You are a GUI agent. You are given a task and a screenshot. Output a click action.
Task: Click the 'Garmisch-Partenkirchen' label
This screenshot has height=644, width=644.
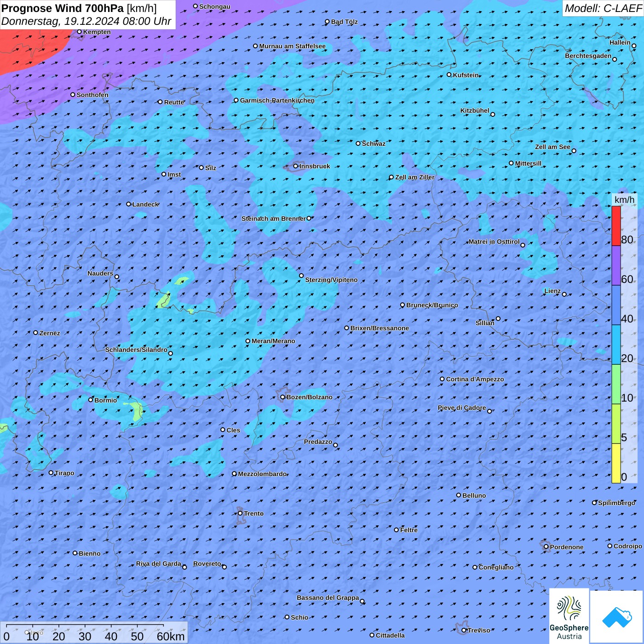(x=277, y=100)
